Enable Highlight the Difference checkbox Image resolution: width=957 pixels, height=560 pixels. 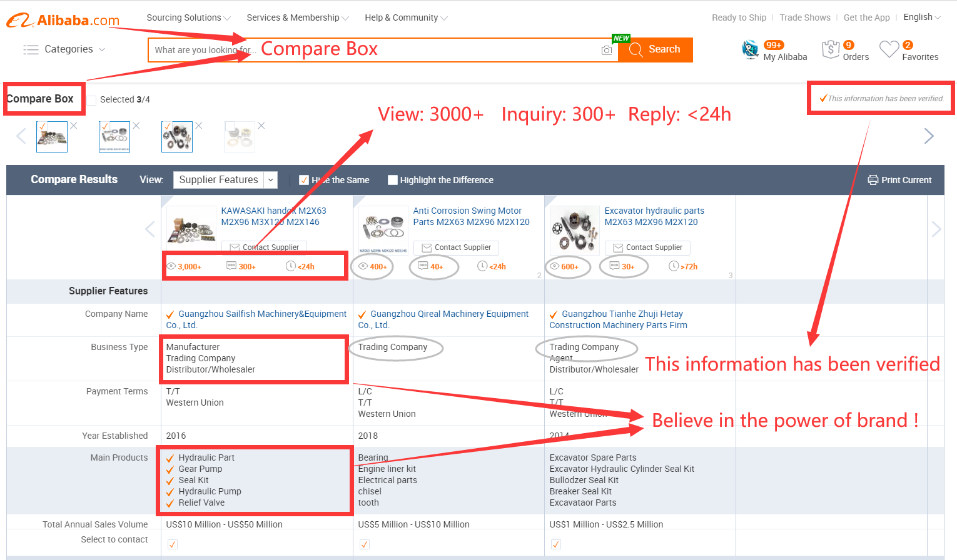pos(393,180)
